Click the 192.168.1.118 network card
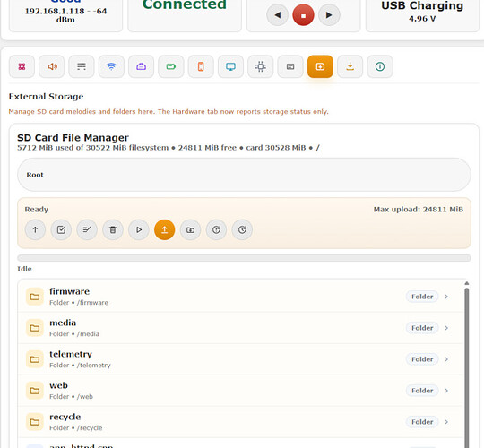Image resolution: width=484 pixels, height=448 pixels. point(65,15)
